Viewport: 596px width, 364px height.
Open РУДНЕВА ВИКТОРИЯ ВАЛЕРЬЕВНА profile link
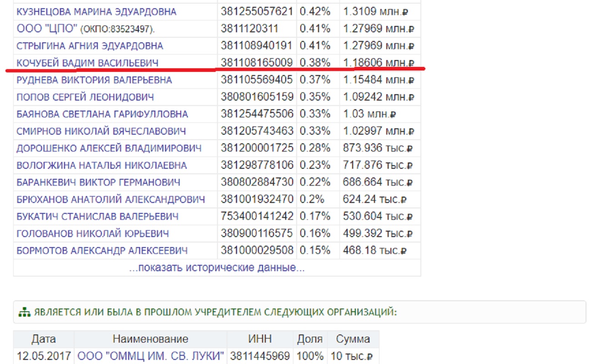(x=94, y=80)
